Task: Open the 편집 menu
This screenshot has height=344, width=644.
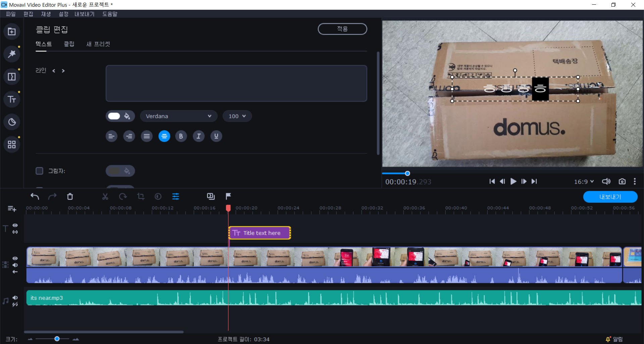Action: pyautogui.click(x=28, y=14)
